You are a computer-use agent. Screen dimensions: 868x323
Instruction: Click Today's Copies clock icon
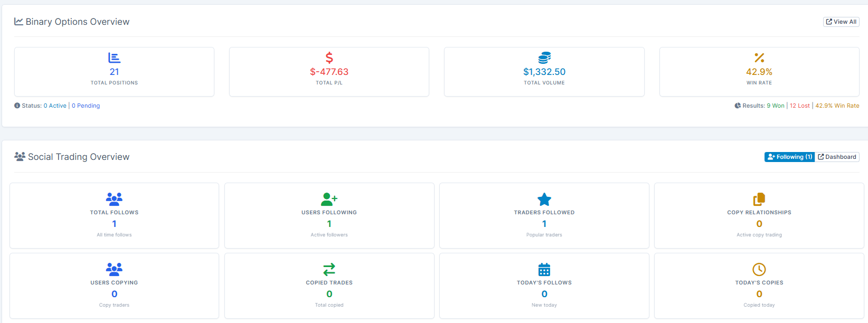click(x=759, y=269)
